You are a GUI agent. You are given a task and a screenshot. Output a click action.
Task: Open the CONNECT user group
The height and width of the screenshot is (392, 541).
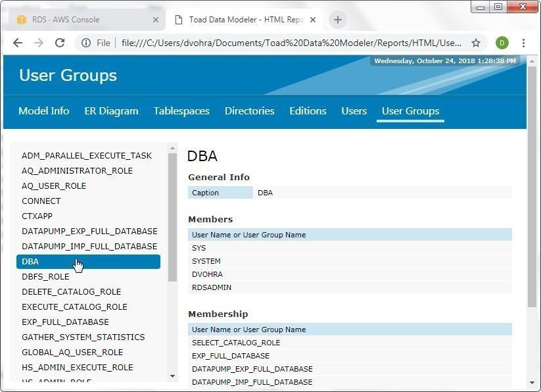coord(41,201)
